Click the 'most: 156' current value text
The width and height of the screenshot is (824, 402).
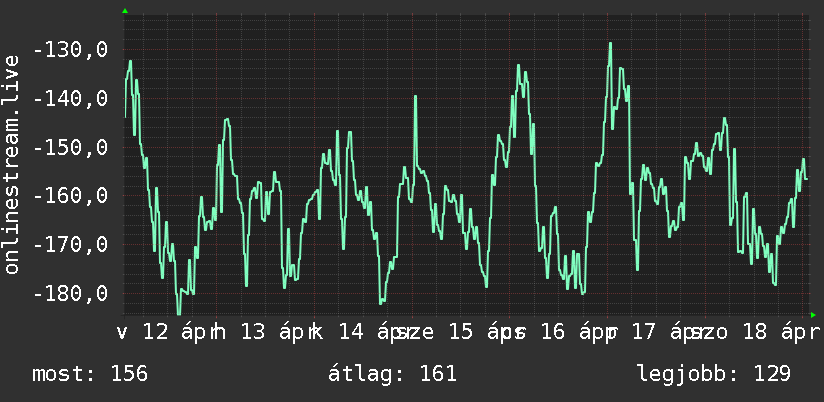pos(90,374)
